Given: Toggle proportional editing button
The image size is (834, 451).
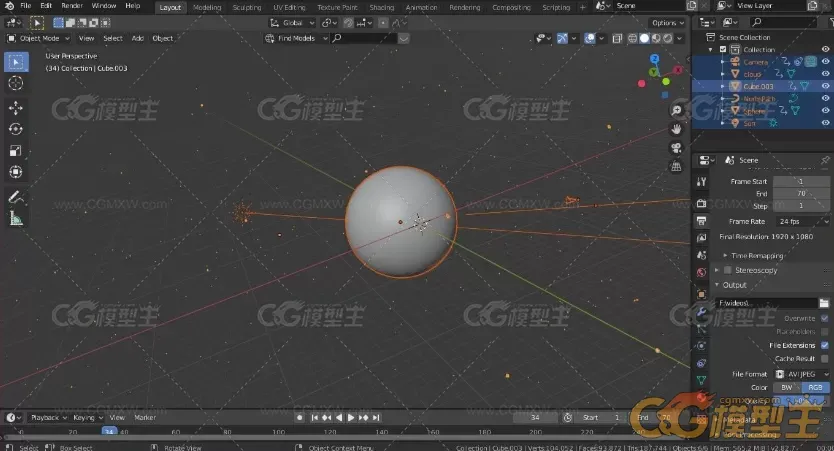Looking at the screenshot, I should (383, 23).
